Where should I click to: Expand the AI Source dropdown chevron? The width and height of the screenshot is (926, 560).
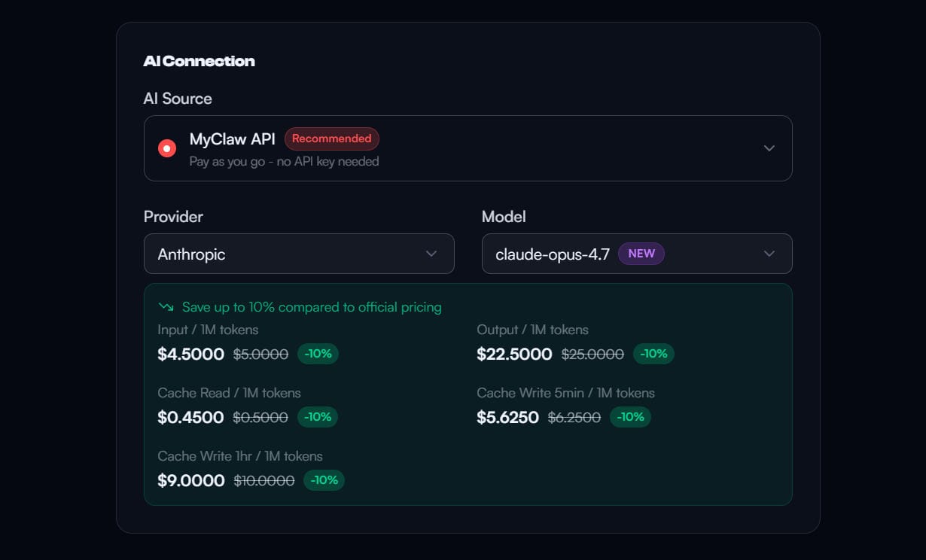coord(769,148)
